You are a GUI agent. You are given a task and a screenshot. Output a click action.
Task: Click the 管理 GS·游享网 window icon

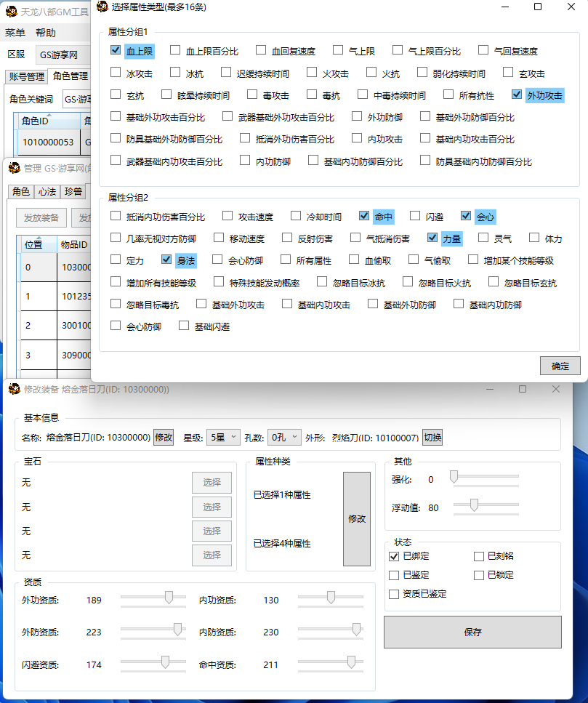(x=15, y=169)
